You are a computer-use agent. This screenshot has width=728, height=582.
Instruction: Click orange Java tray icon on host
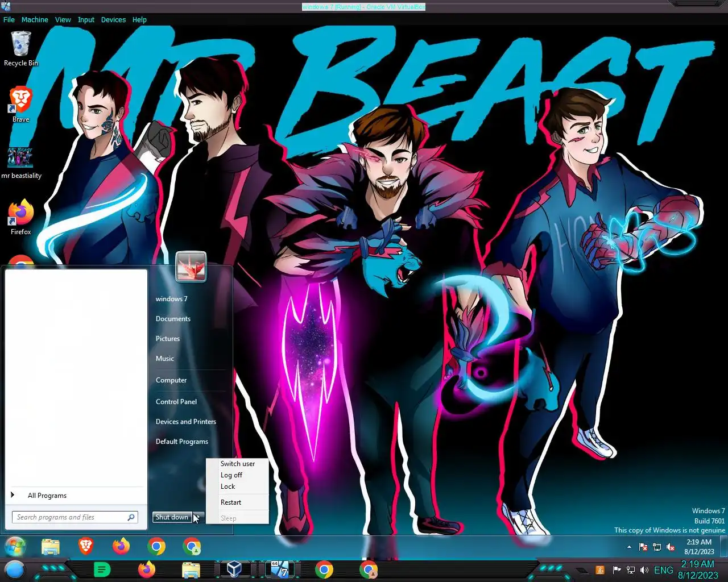(599, 570)
